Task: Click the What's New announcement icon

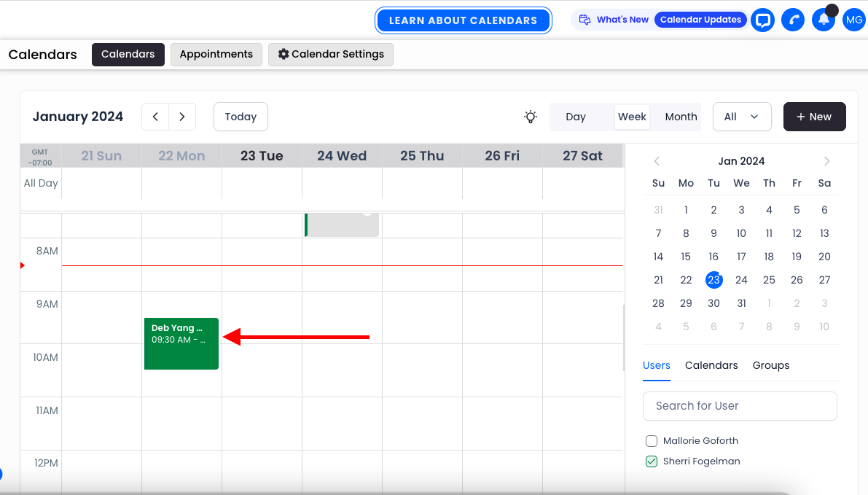Action: (x=584, y=20)
